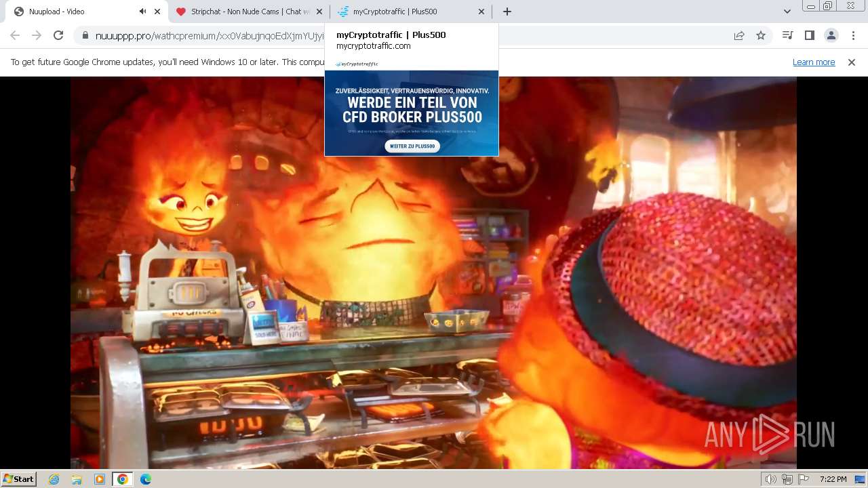Dismiss the Chrome update notice
The height and width of the screenshot is (488, 868).
coord(852,62)
